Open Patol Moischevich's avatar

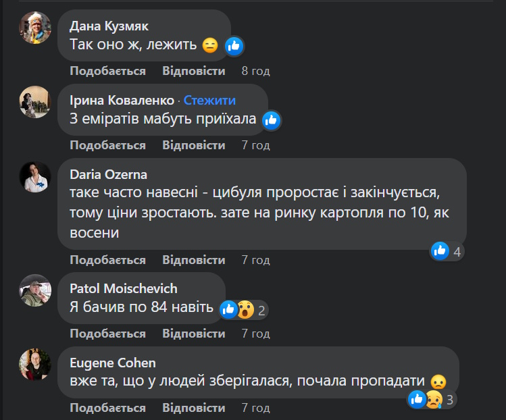(x=34, y=291)
